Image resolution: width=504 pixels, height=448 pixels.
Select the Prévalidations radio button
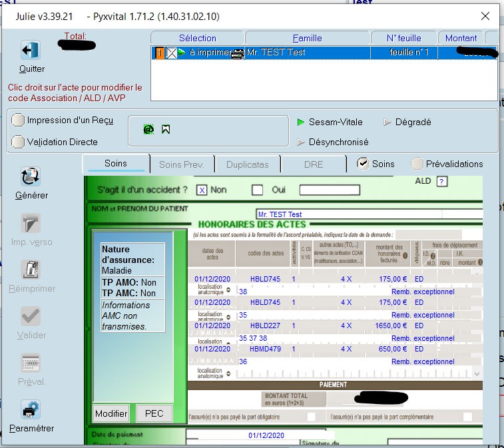pos(417,164)
